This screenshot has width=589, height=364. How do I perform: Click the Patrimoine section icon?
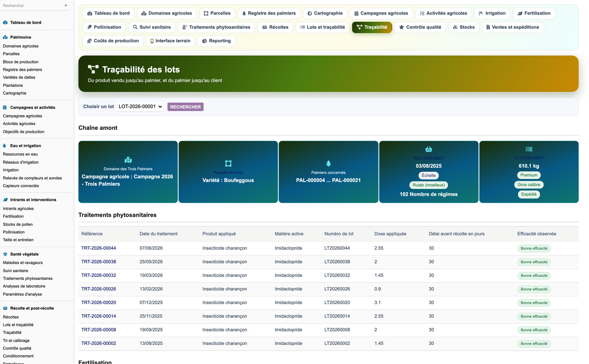click(5, 37)
